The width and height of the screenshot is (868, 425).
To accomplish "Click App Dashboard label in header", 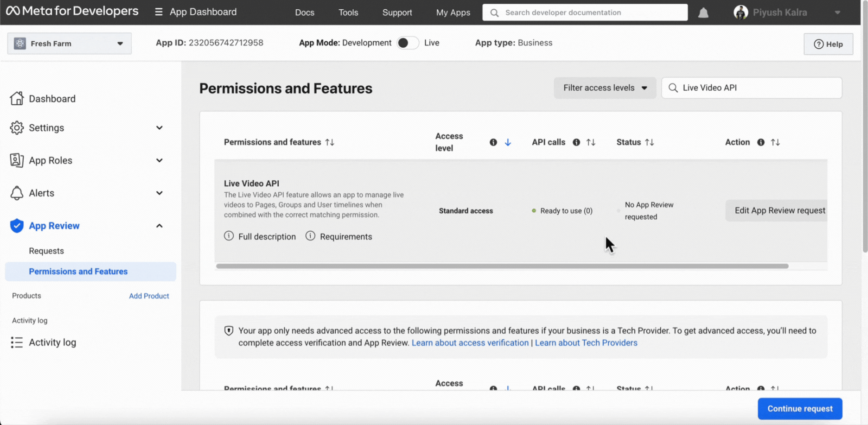I will 203,12.
